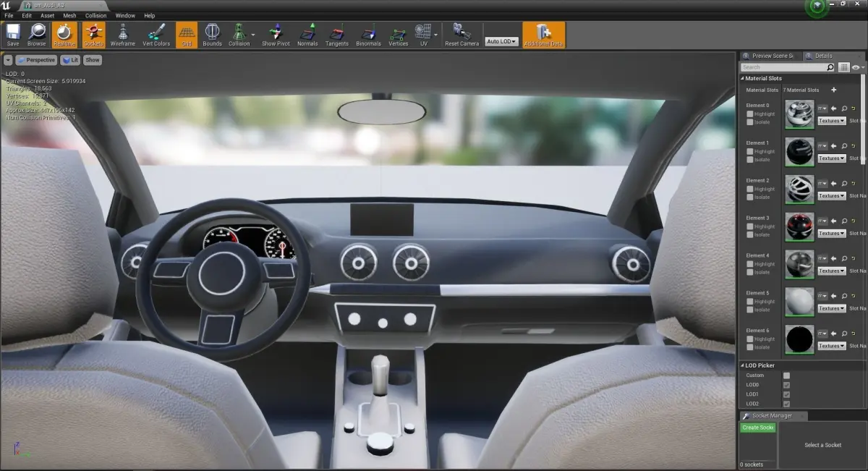
Task: Open the Edit menu
Action: pos(27,15)
